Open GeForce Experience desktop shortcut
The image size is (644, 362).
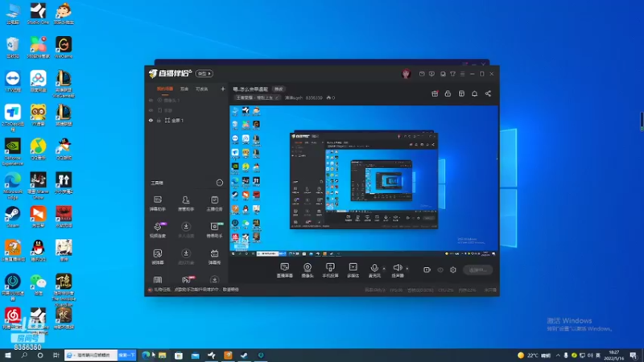(13, 152)
